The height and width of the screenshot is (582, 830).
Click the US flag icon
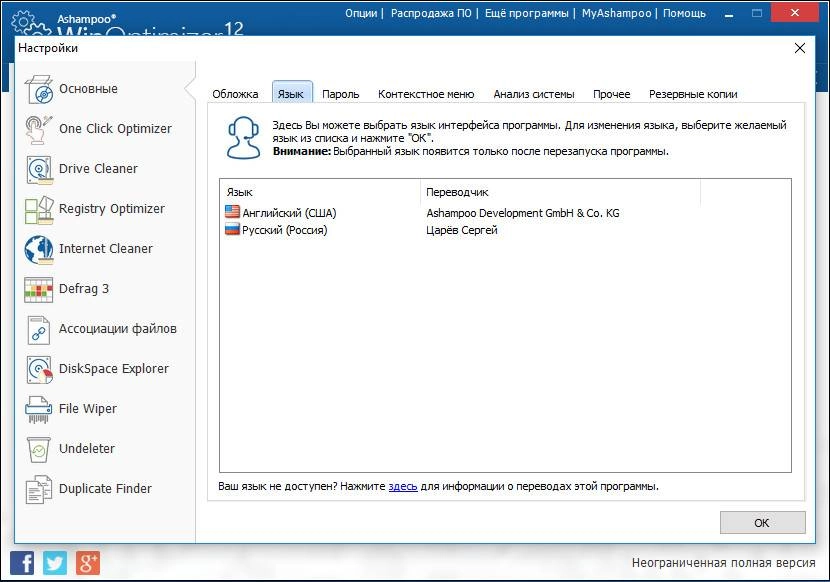232,212
